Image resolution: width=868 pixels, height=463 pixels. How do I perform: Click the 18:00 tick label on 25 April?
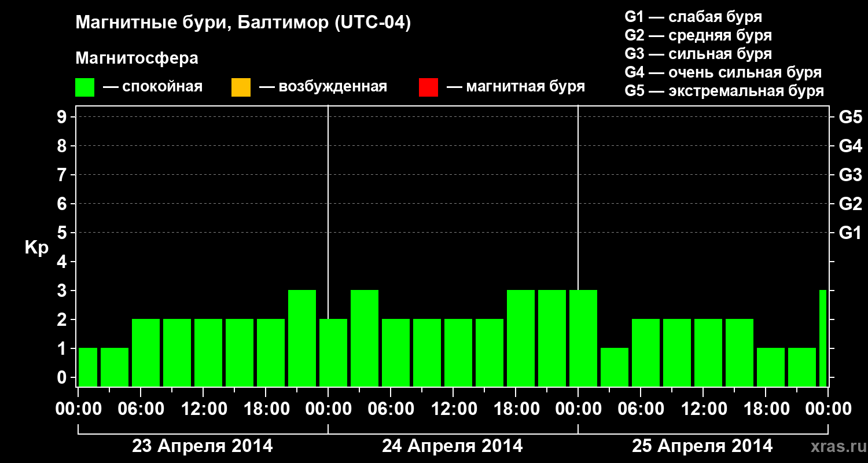tap(766, 409)
